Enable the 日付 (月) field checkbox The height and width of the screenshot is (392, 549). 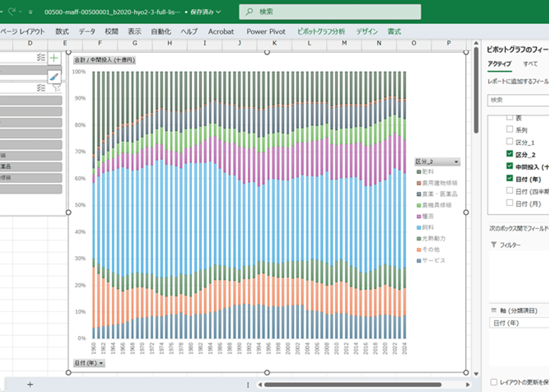tap(510, 203)
